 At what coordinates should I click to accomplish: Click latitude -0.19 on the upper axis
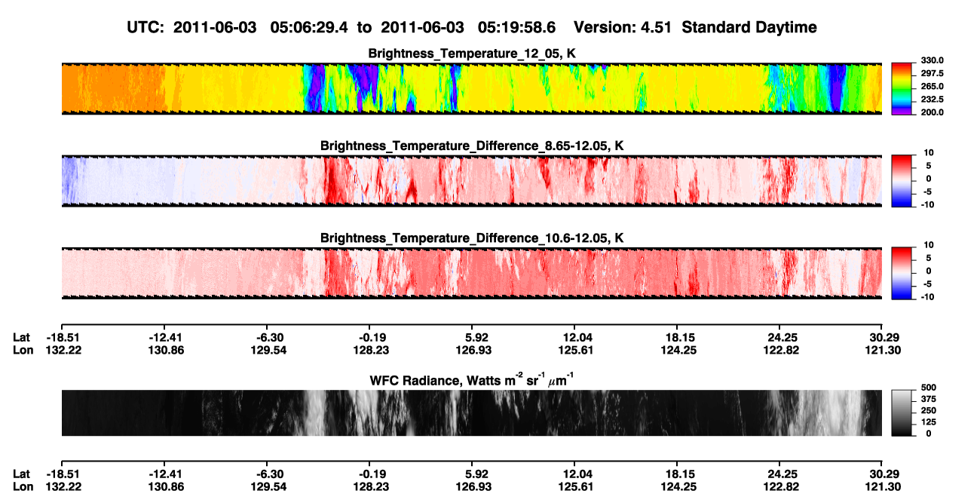click(369, 337)
